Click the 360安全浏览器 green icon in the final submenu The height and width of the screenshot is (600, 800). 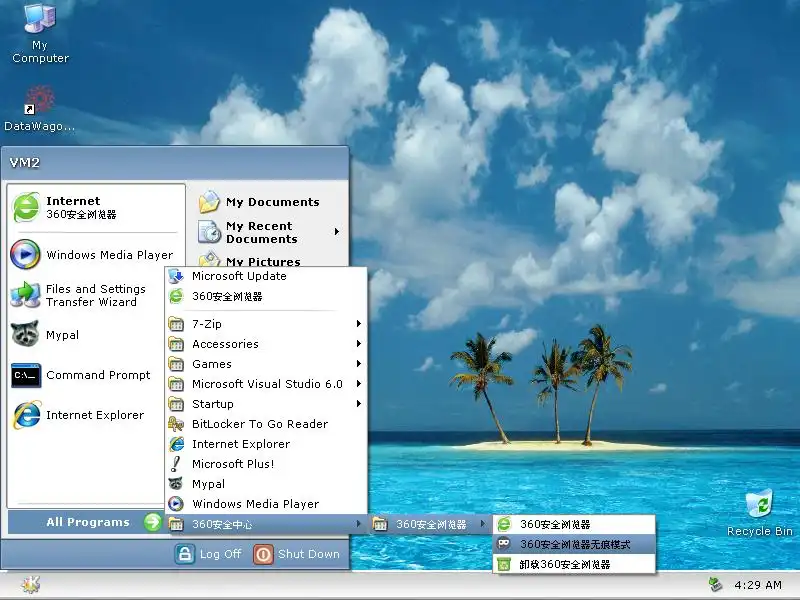(504, 524)
